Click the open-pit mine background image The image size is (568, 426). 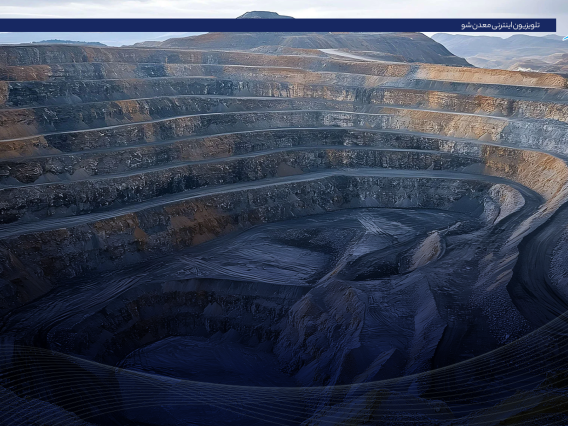[284, 228]
